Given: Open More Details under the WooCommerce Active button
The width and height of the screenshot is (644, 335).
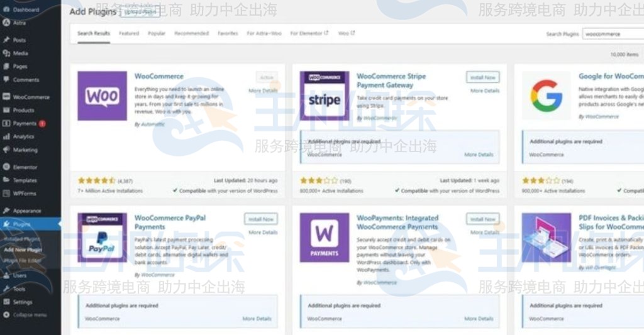Looking at the screenshot, I should pos(263,91).
